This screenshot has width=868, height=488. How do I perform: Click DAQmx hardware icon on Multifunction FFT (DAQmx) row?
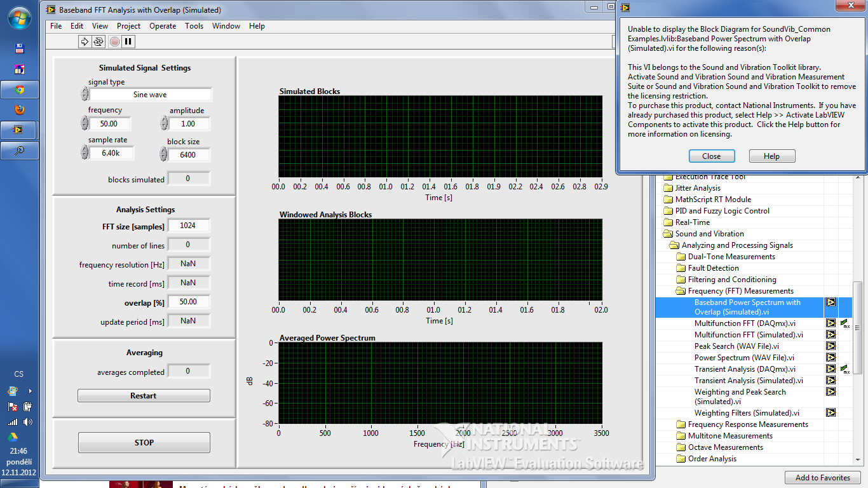coord(845,323)
